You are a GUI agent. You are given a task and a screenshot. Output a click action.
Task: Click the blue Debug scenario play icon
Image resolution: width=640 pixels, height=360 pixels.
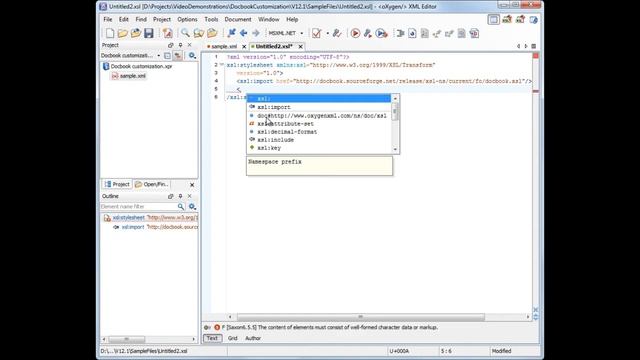(381, 33)
